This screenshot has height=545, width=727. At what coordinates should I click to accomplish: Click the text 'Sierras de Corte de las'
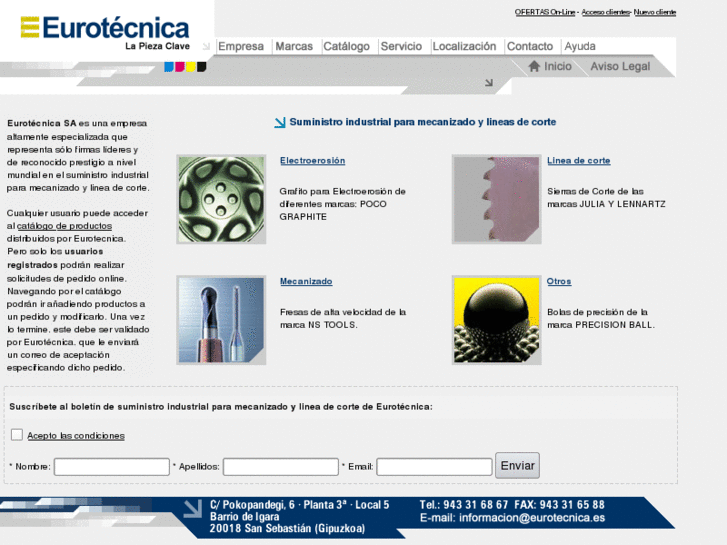pyautogui.click(x=595, y=191)
